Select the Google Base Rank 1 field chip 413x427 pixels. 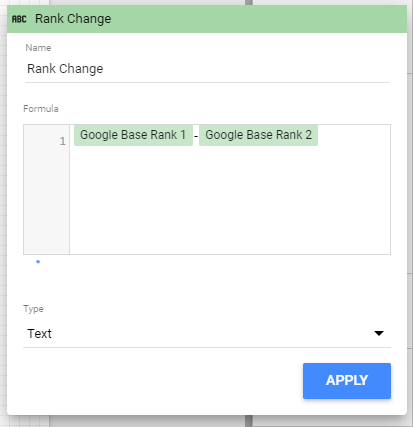pos(133,135)
